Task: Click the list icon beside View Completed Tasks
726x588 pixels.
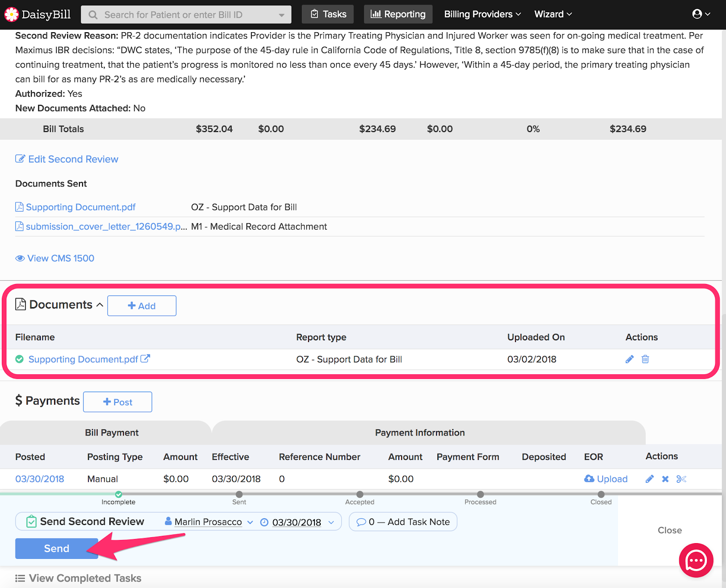Action: tap(20, 578)
